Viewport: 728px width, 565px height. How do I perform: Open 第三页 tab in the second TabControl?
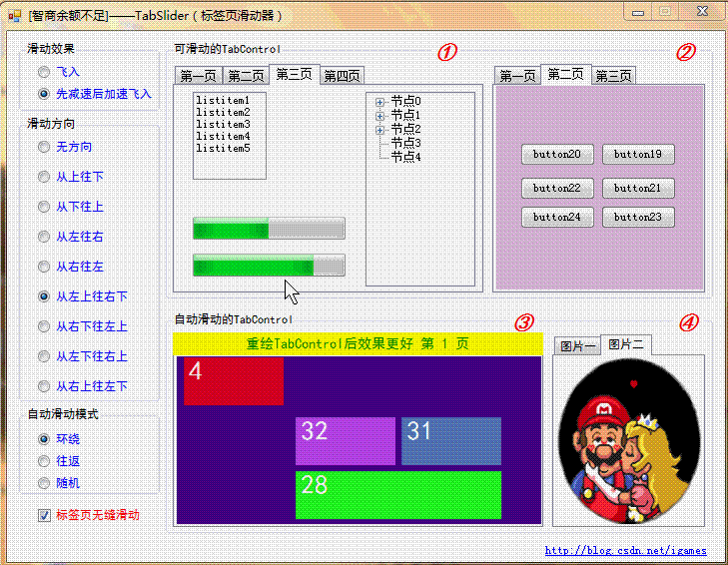tap(613, 76)
